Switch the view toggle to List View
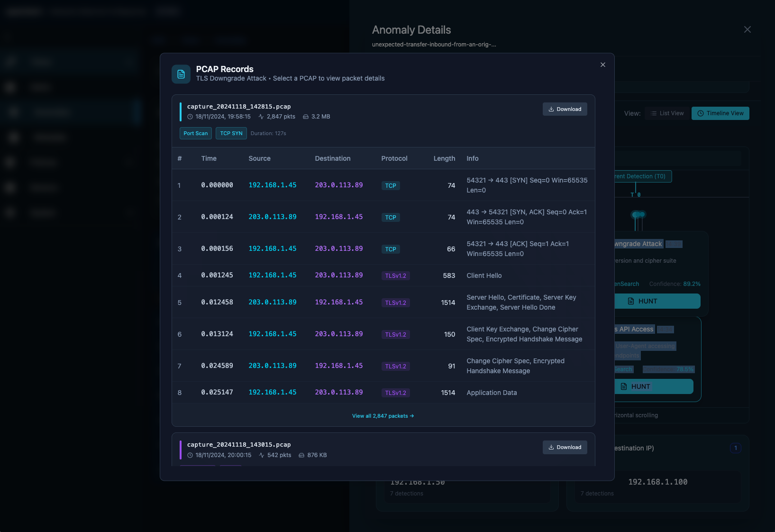 [666, 113]
